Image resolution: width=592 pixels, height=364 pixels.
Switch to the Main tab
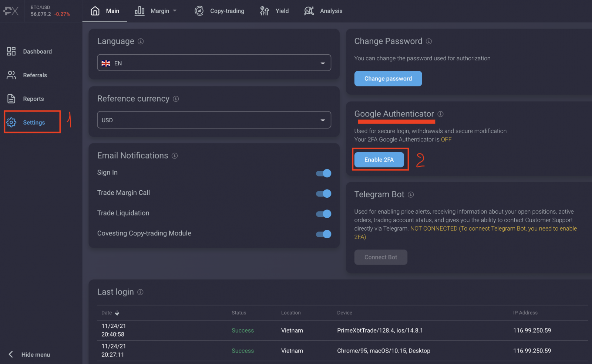(x=105, y=11)
